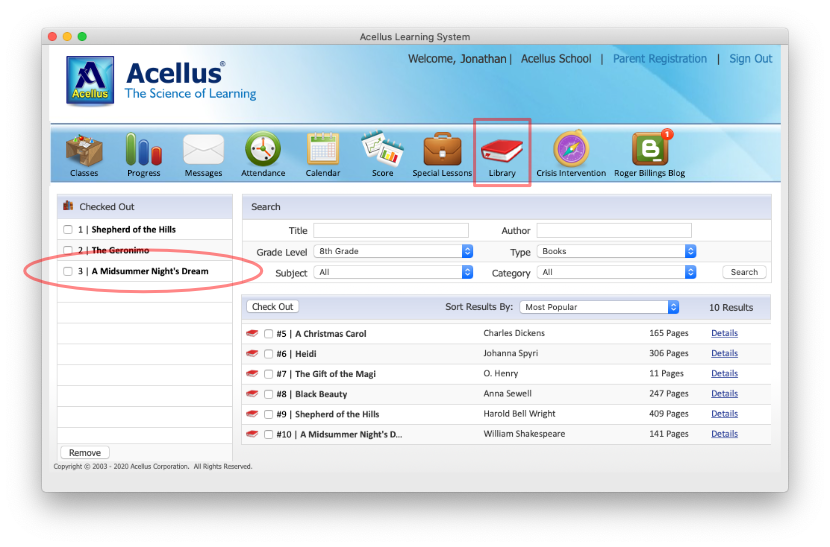Open Details for The Gift of the Magi
The image size is (830, 547).
tap(724, 373)
